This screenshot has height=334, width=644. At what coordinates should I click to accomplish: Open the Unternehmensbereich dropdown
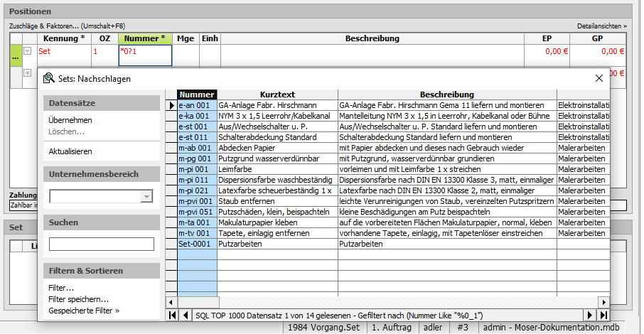click(146, 197)
